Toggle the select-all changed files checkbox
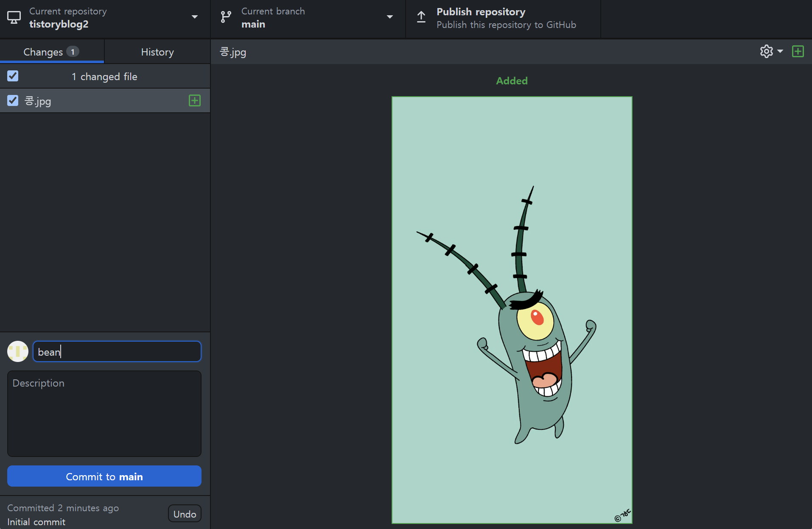Screen dimensions: 812x529 tap(13, 76)
